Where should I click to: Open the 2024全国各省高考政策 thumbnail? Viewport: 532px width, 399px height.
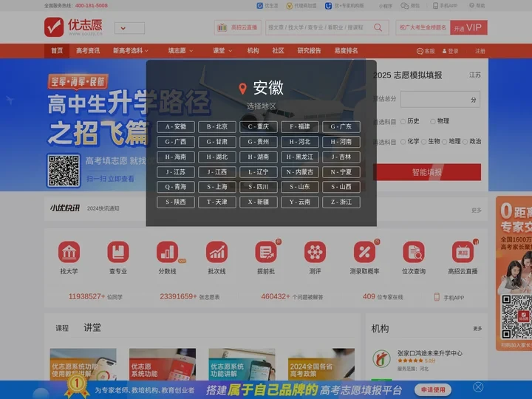click(321, 364)
